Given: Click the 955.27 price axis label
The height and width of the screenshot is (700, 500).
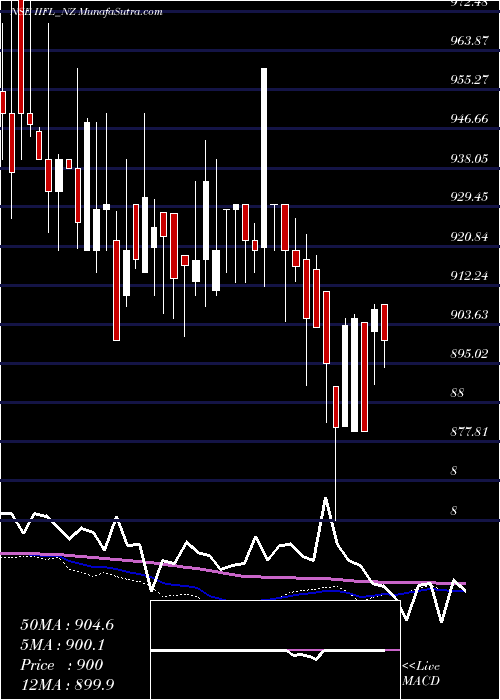Looking at the screenshot, I should point(469,80).
